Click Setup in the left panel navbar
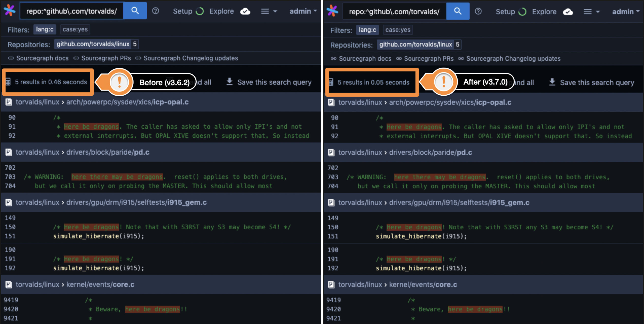Image resolution: width=644 pixels, height=324 pixels. coord(183,11)
